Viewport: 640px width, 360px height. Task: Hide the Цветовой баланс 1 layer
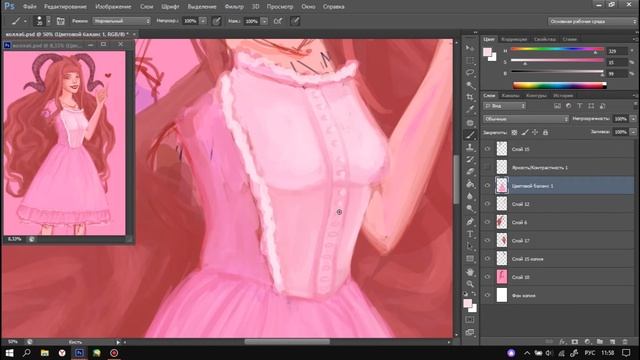[487, 186]
